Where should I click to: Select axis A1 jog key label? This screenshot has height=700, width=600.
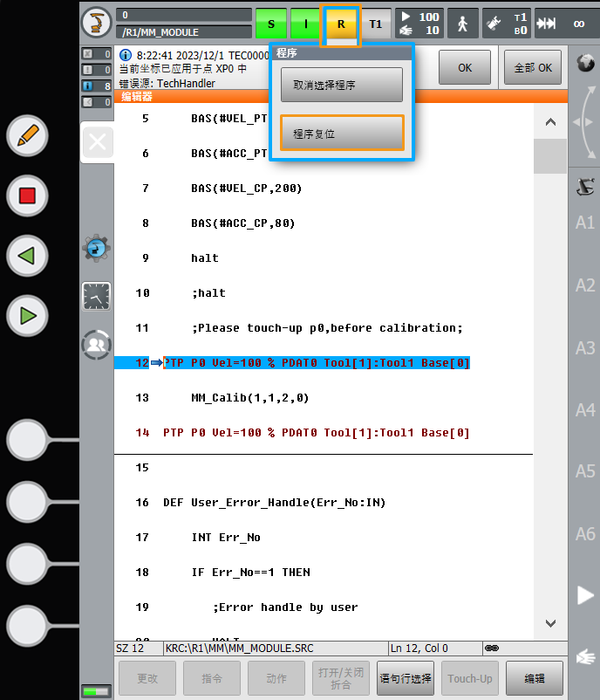coord(585,223)
